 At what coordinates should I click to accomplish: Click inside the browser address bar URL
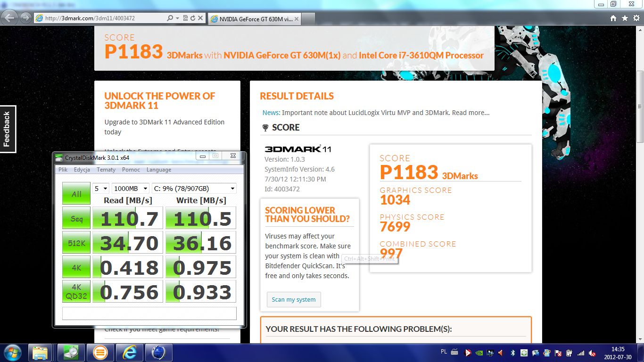point(99,18)
